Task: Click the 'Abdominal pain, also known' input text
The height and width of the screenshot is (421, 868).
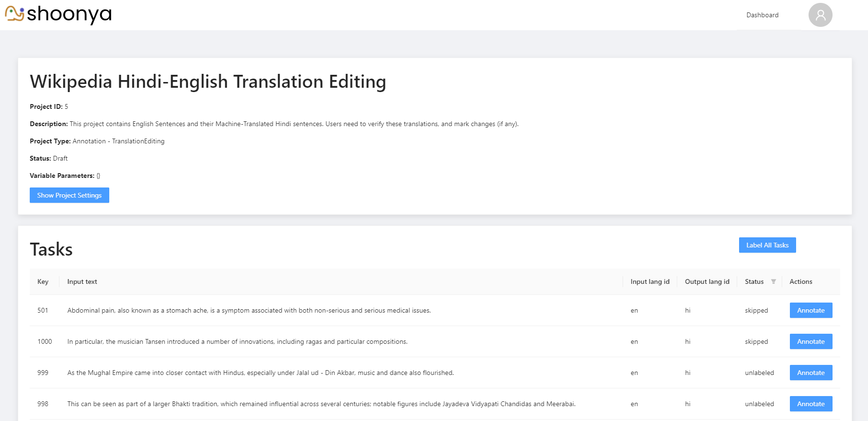Action: click(249, 310)
